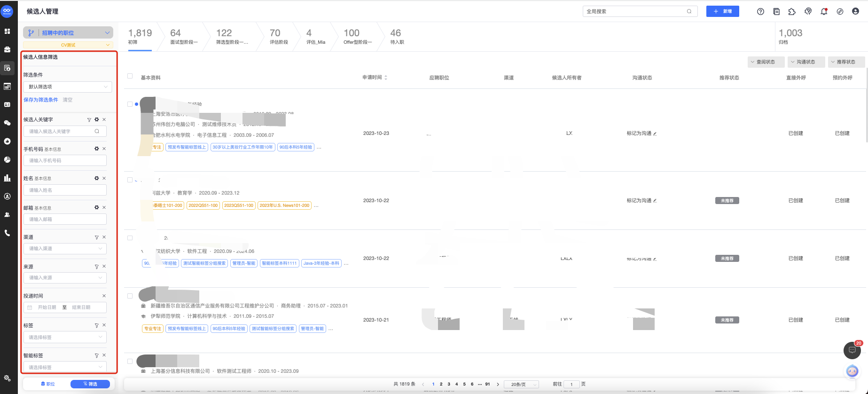This screenshot has height=394, width=868.
Task: Select the candidate row dated 2023-10-23
Action: 130,104
